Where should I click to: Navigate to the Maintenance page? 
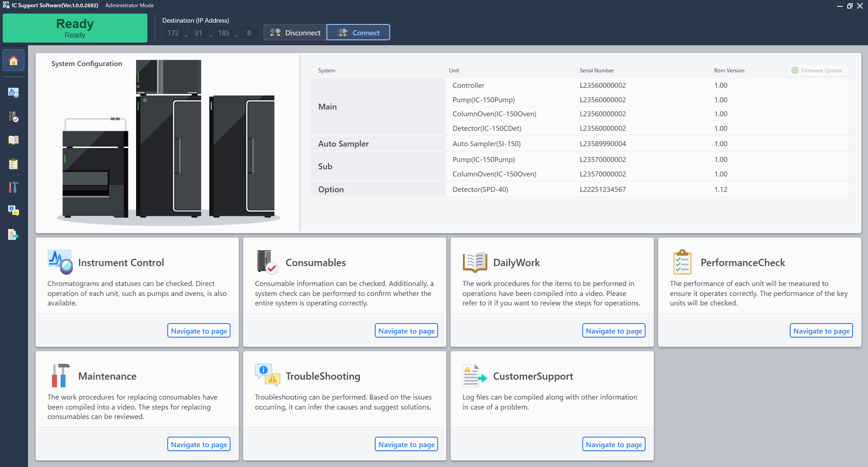point(198,444)
